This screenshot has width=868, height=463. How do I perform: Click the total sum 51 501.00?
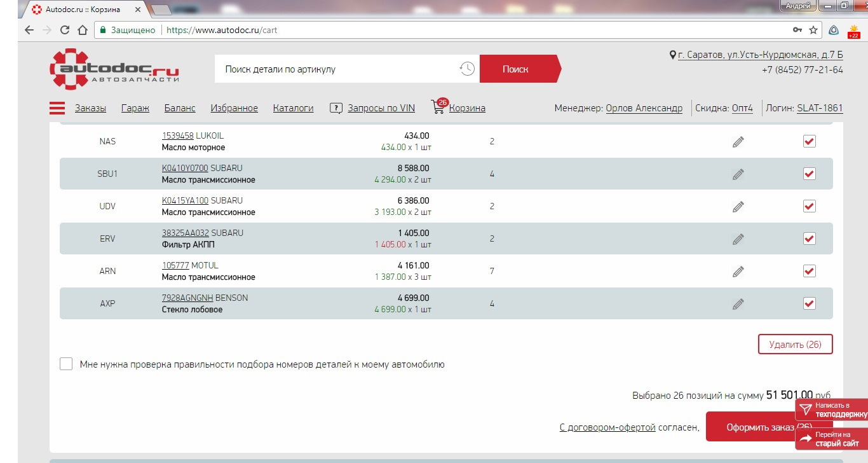coord(789,395)
